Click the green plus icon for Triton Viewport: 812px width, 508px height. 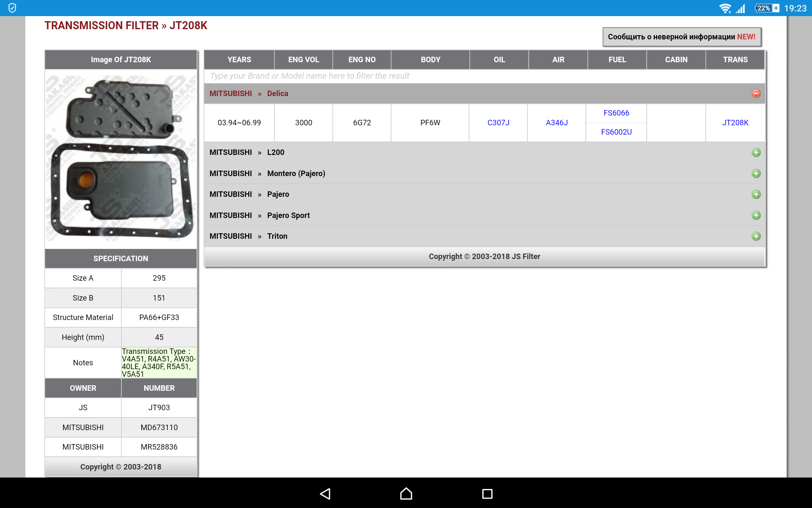coord(756,236)
